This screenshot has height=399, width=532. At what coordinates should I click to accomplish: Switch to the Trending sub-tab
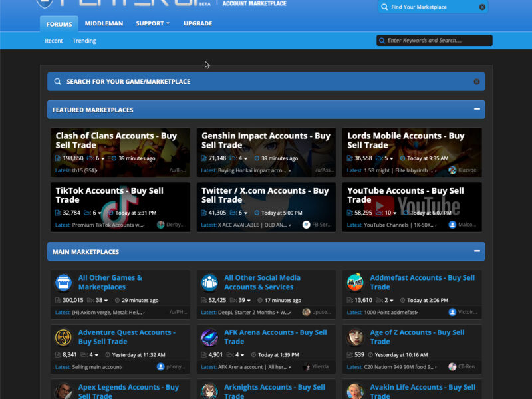click(84, 41)
